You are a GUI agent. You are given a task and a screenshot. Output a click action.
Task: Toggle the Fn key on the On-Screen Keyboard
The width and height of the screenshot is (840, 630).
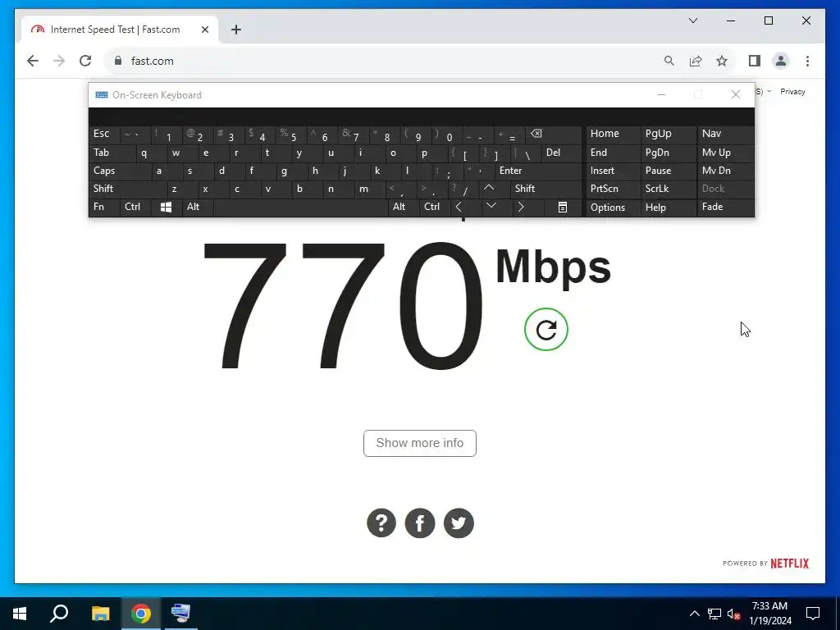click(104, 208)
